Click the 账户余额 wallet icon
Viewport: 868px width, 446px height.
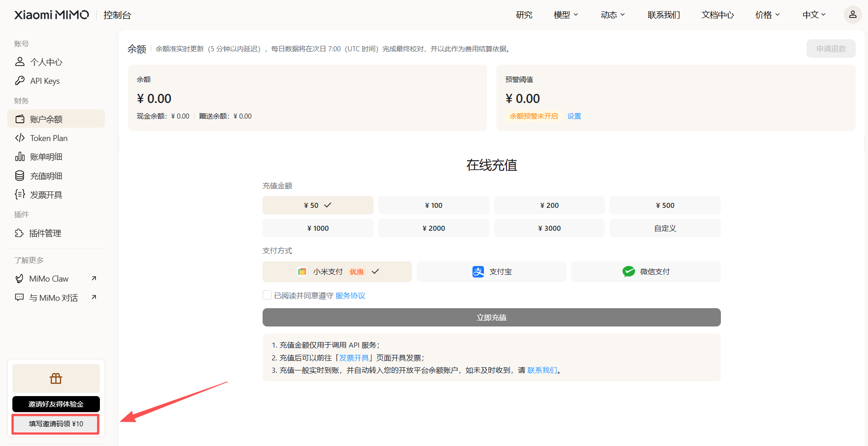(x=20, y=119)
